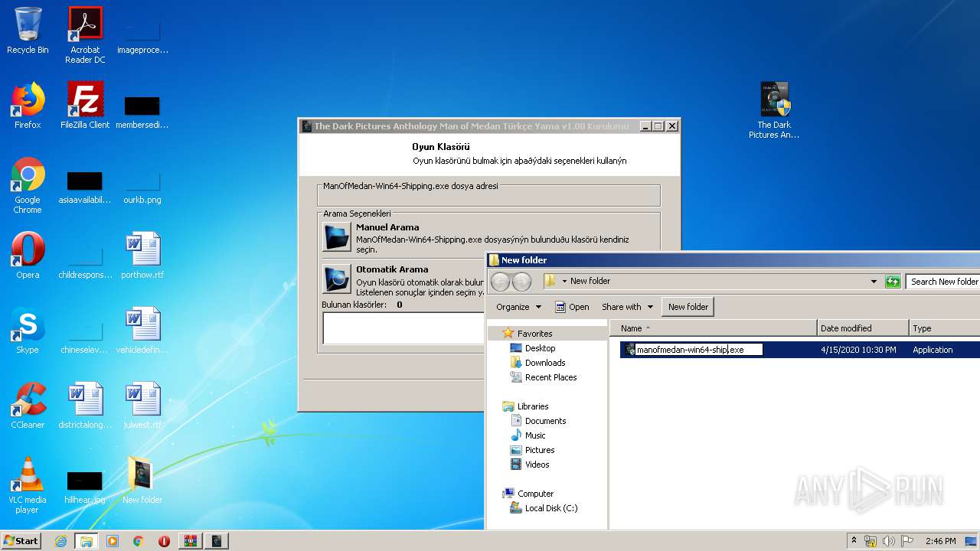This screenshot has width=980, height=551.
Task: Select the Firefox desktop shortcut
Action: point(28,106)
